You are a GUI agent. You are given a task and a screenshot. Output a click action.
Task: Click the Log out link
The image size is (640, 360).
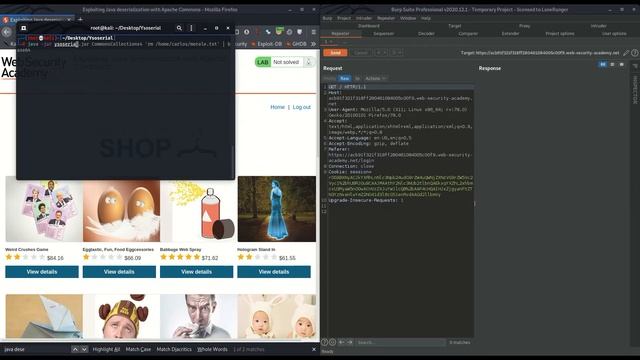(x=302, y=107)
